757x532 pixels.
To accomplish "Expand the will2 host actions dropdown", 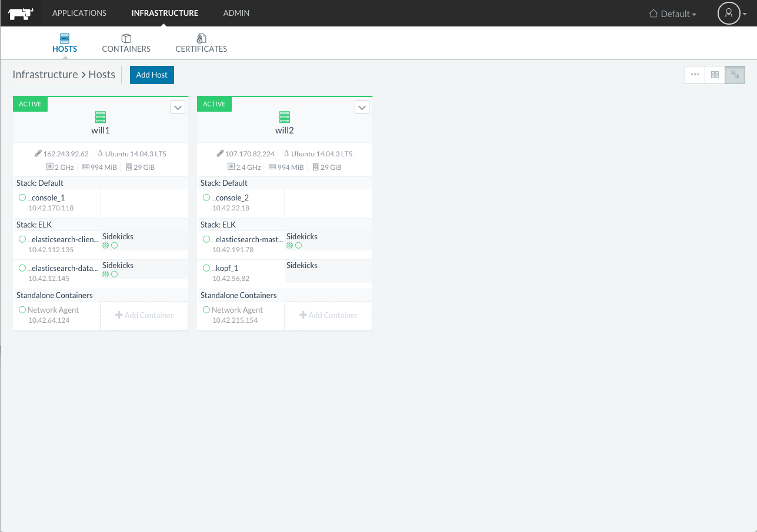I will [x=362, y=107].
